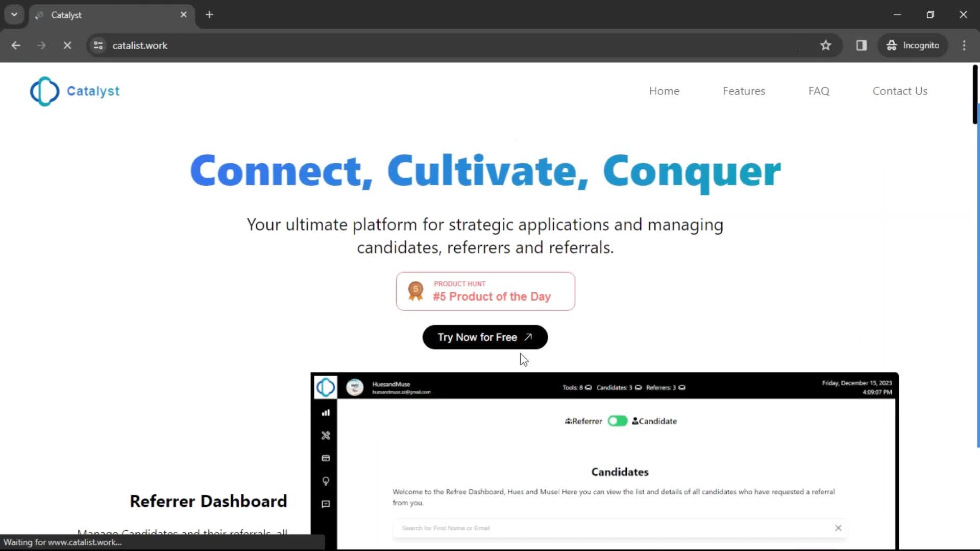Click Try Now for Free button

tap(484, 336)
